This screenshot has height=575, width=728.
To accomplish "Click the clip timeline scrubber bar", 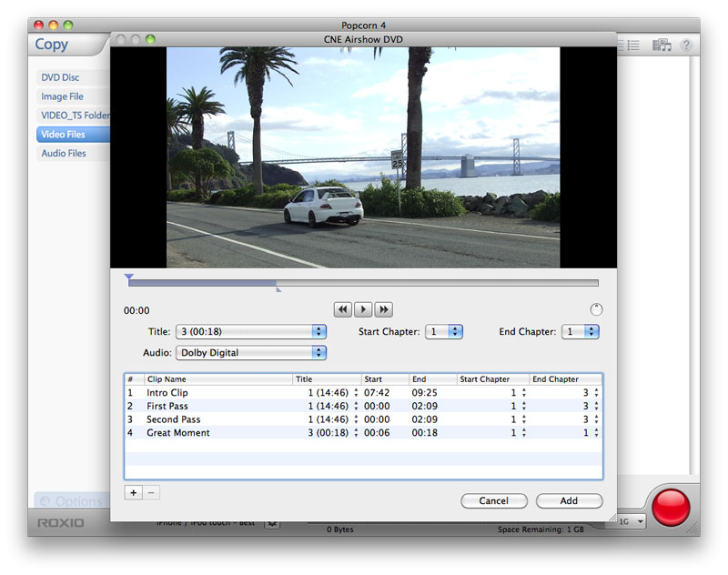I will point(364,283).
